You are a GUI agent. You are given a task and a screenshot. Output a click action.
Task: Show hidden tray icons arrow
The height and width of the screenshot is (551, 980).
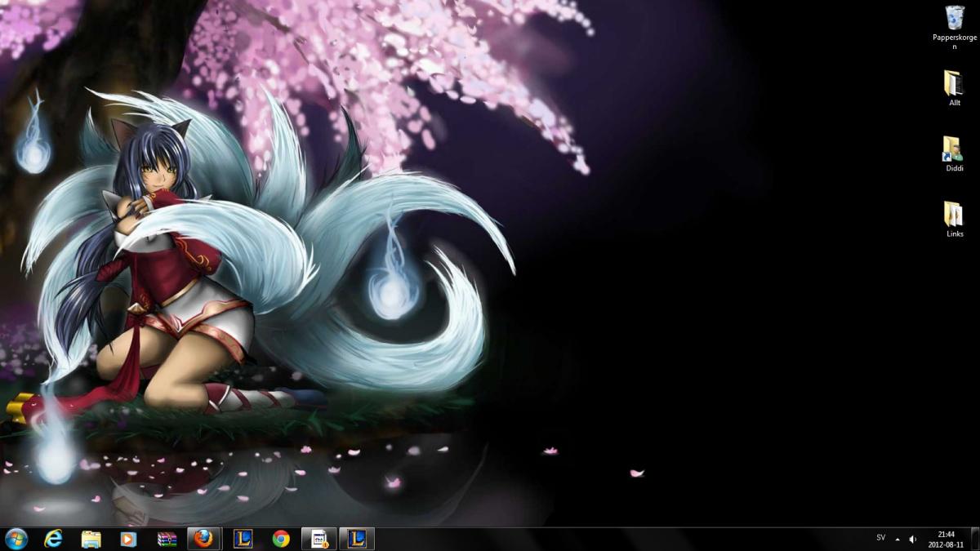coord(898,539)
